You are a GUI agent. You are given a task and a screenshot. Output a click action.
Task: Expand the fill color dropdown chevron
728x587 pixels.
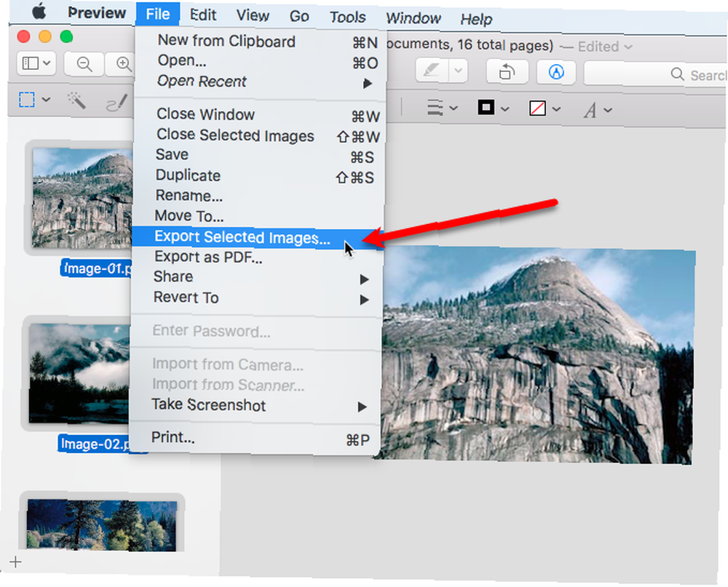[557, 109]
